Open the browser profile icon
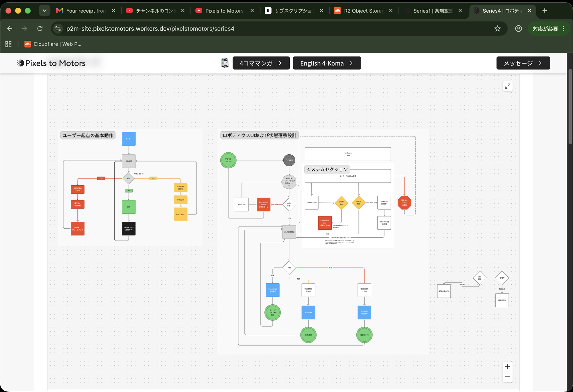Screen dimensions: 573x392 point(519,29)
